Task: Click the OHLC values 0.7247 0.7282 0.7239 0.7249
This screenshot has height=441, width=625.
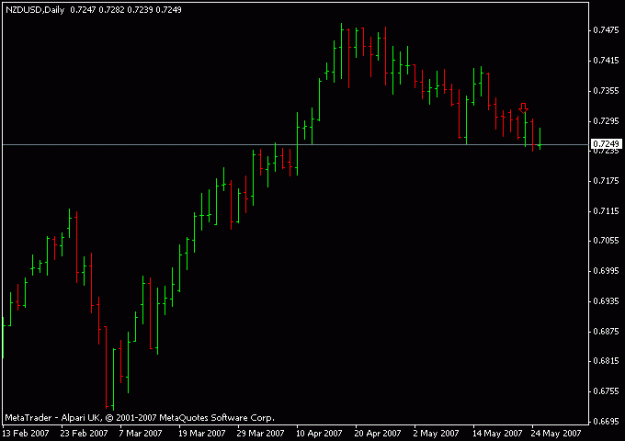Action: coord(126,10)
